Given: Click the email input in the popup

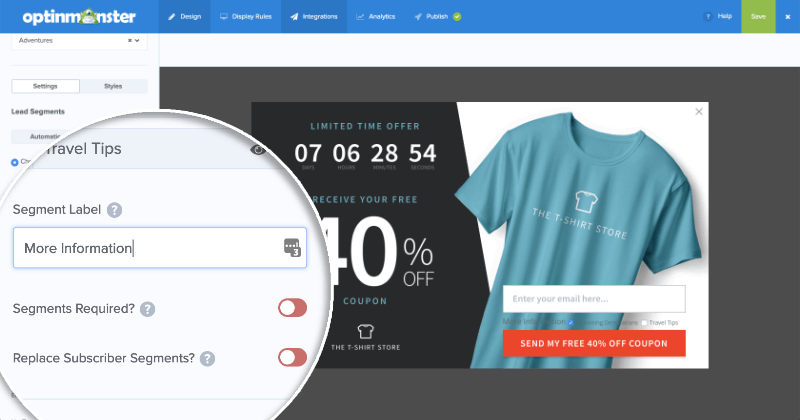Looking at the screenshot, I should click(x=594, y=299).
